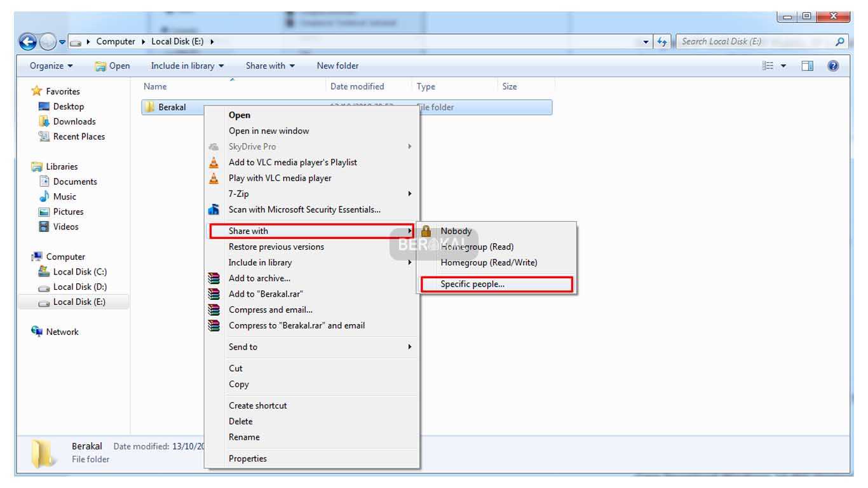Click Delete in the context menu
The image size is (868, 488).
[x=312, y=421]
